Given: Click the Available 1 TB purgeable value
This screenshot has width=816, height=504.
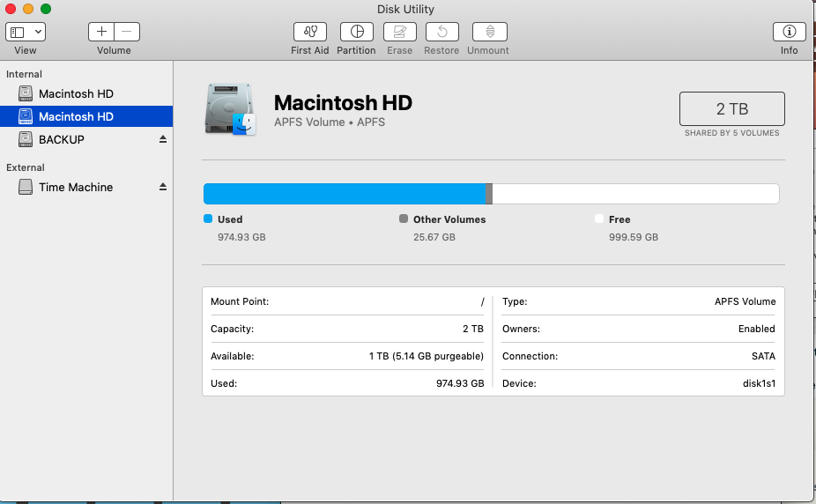Looking at the screenshot, I should (427, 356).
